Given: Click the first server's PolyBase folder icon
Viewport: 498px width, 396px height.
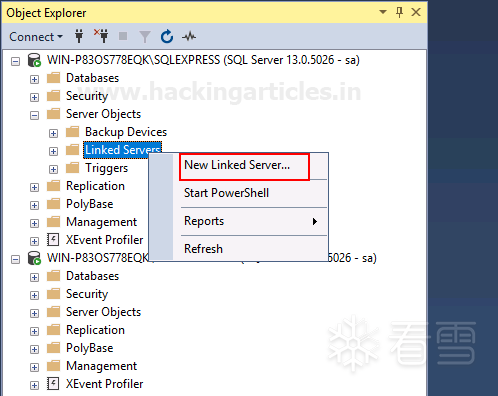Looking at the screenshot, I should click(x=53, y=204).
